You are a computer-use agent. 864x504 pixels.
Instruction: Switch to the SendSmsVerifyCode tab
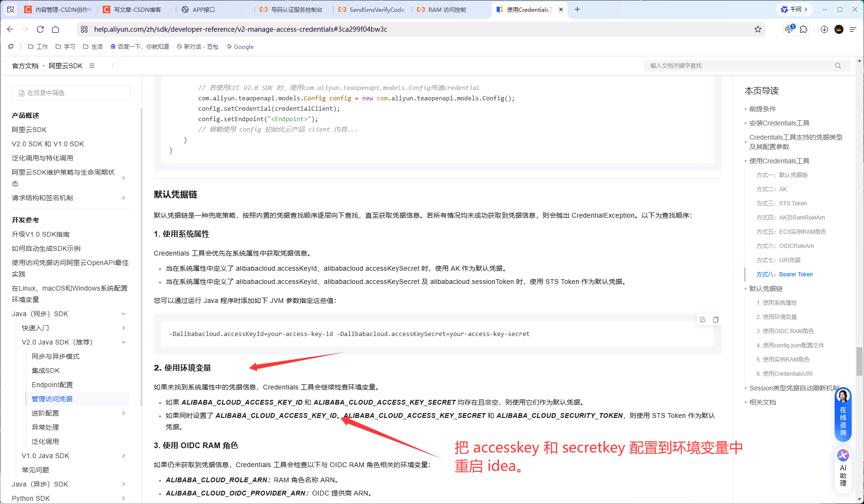tap(373, 9)
